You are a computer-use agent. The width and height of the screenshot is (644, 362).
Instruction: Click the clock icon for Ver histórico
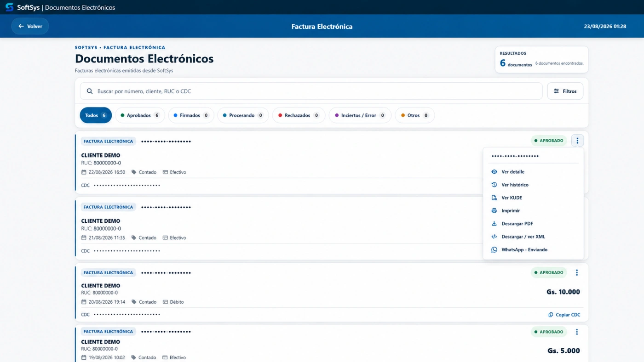494,185
